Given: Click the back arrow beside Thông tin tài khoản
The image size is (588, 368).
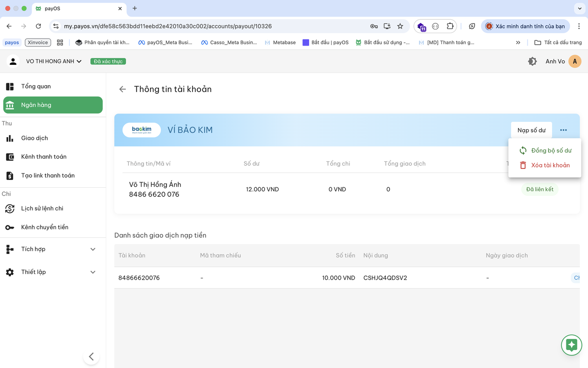Looking at the screenshot, I should coord(122,89).
